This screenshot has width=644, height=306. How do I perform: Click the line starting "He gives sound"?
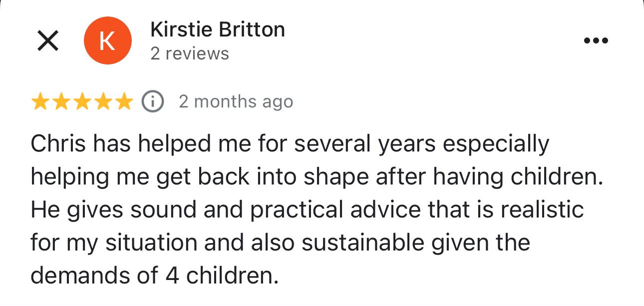307,210
